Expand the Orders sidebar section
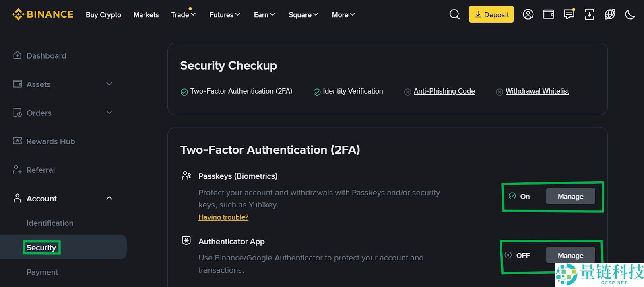Image resolution: width=644 pixels, height=287 pixels. 109,112
